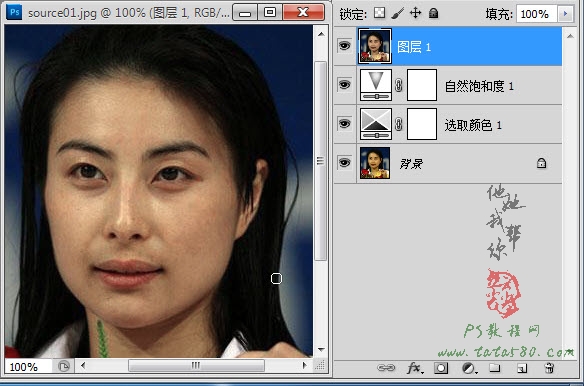Hide the 图层 1 layer
The width and height of the screenshot is (584, 386).
(345, 46)
